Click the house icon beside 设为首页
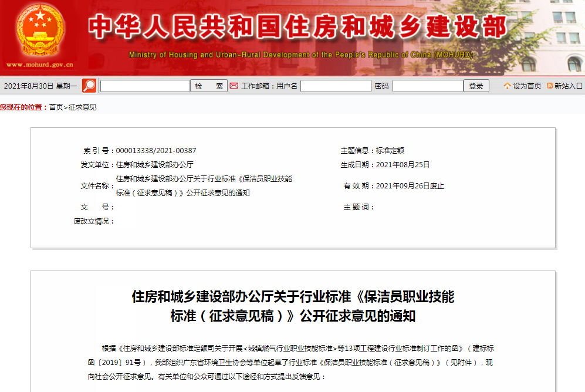The width and height of the screenshot is (585, 392). point(507,86)
